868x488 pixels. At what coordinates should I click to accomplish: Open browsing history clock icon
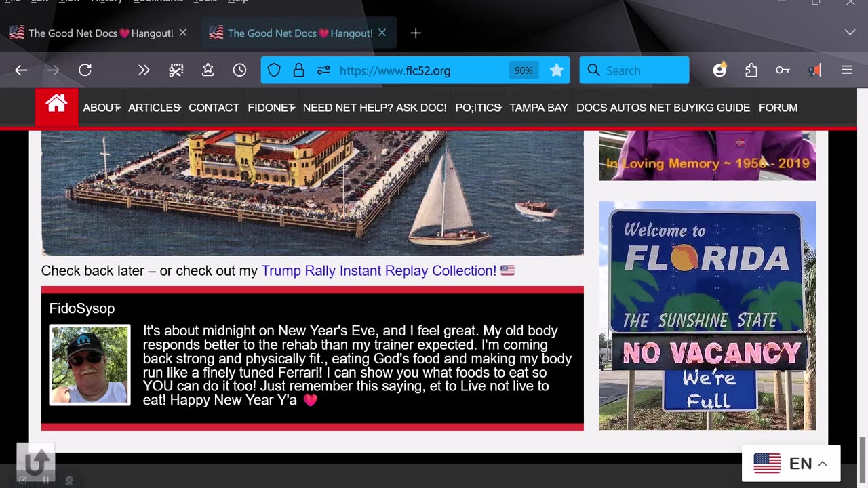239,70
